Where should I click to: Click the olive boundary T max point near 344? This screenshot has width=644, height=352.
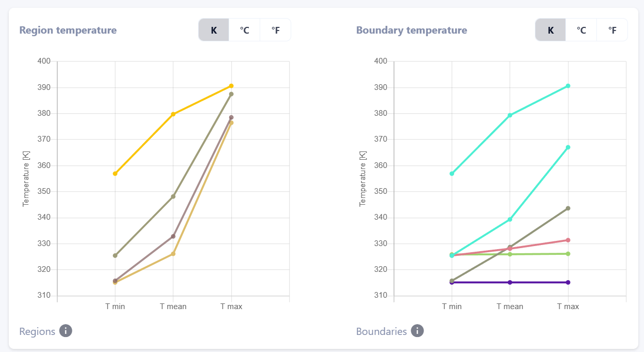[568, 208]
